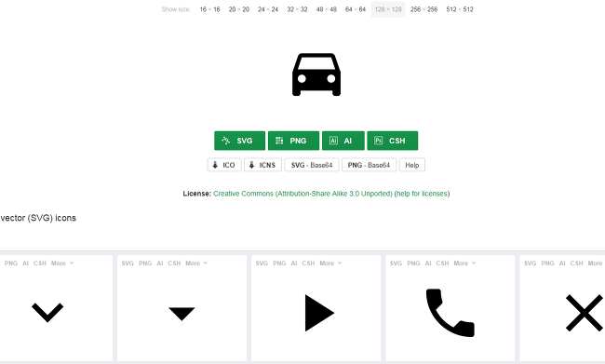This screenshot has width=605, height=364.
Task: Click CSH on the phone icon card
Action: (x=442, y=263)
